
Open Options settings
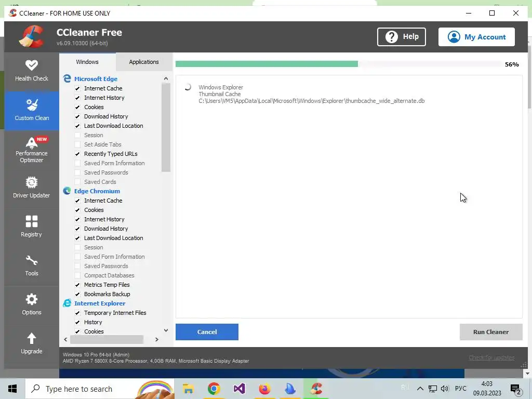point(32,305)
